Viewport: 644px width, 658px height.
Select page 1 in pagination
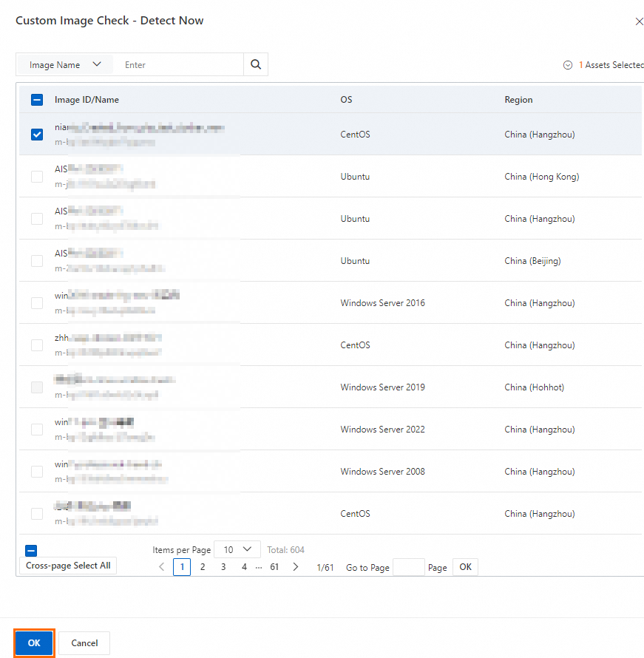tap(182, 567)
